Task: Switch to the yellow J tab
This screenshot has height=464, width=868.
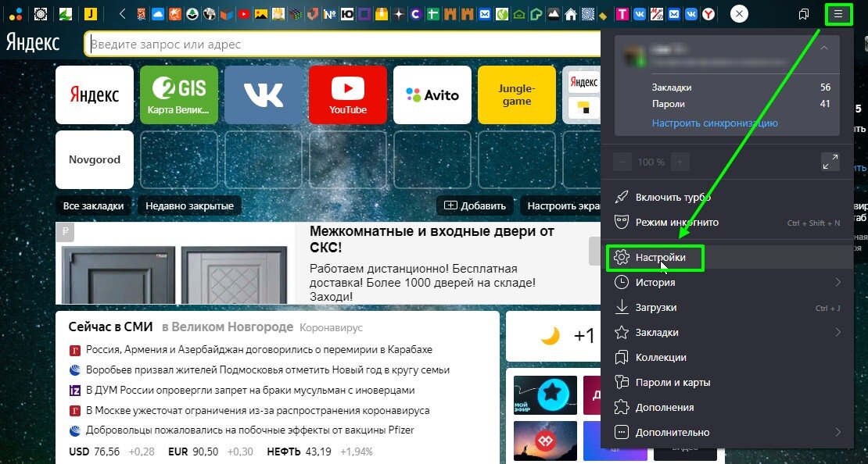Action: (x=90, y=14)
